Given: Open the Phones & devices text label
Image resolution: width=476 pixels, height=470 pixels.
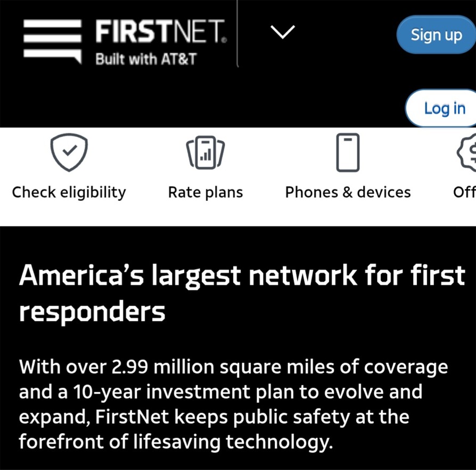Looking at the screenshot, I should [348, 192].
